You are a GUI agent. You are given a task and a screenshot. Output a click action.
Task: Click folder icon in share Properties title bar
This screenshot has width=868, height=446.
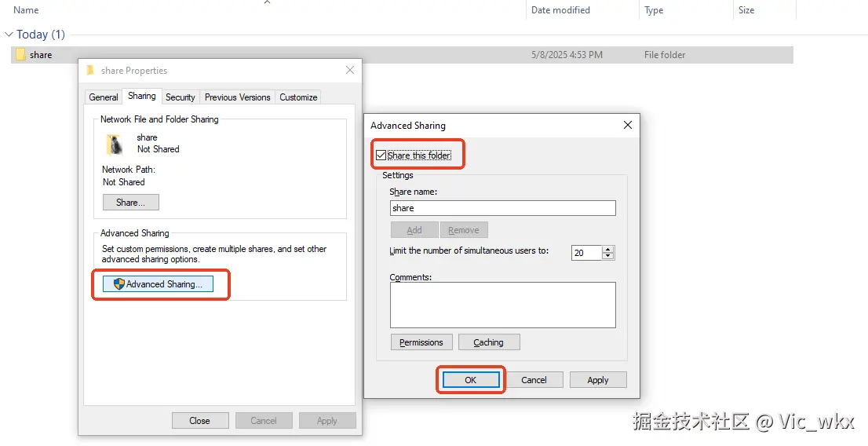tap(91, 71)
